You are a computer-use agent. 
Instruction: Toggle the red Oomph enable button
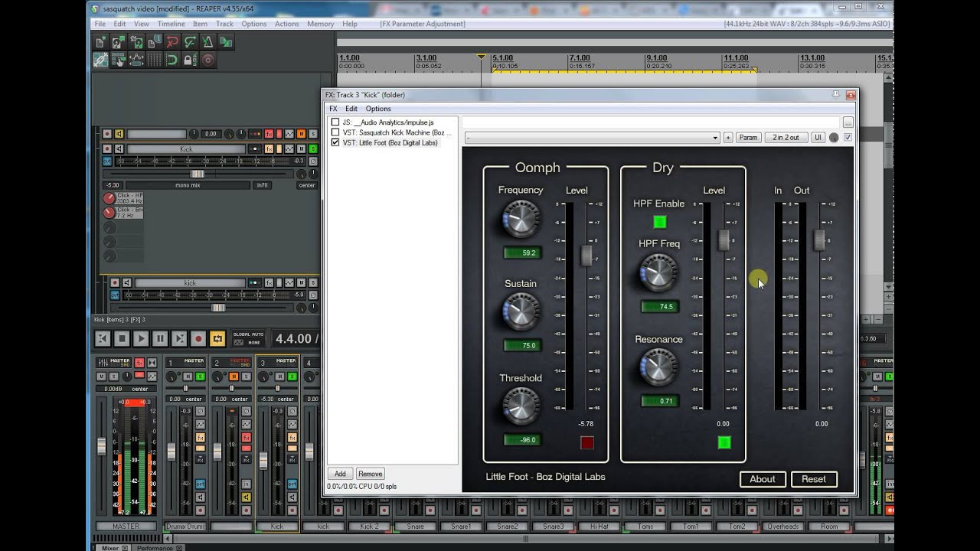[x=587, y=442]
